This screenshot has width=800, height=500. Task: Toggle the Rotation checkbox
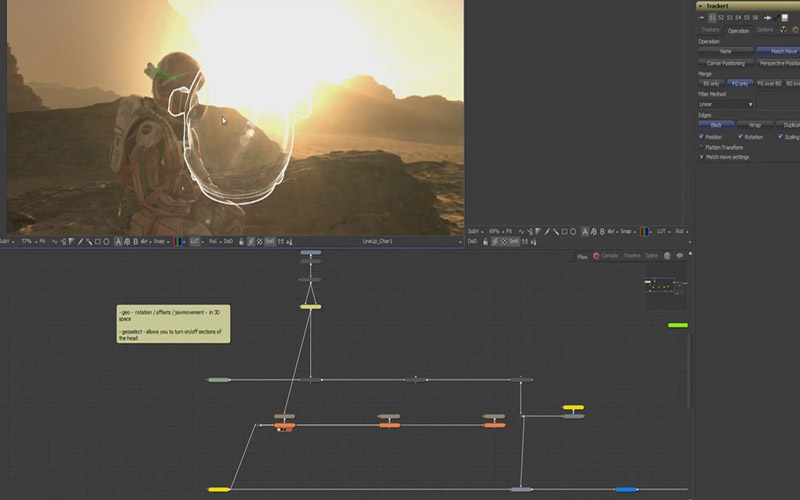tap(740, 137)
